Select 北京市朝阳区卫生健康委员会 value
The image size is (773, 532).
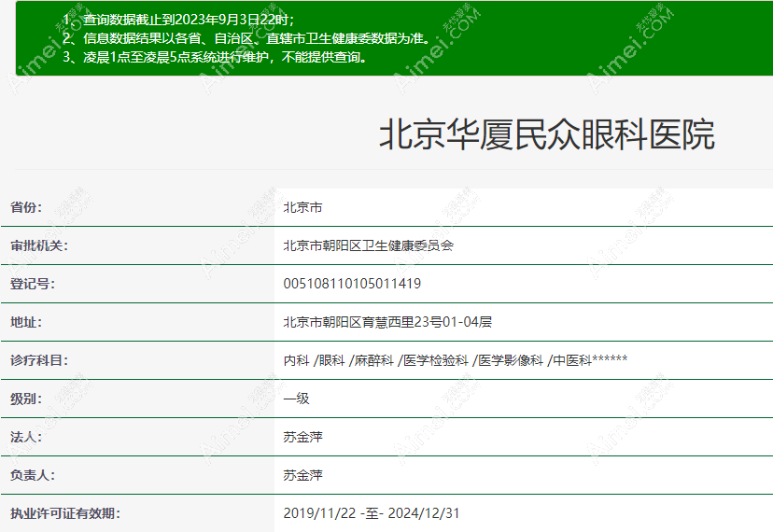(x=368, y=245)
